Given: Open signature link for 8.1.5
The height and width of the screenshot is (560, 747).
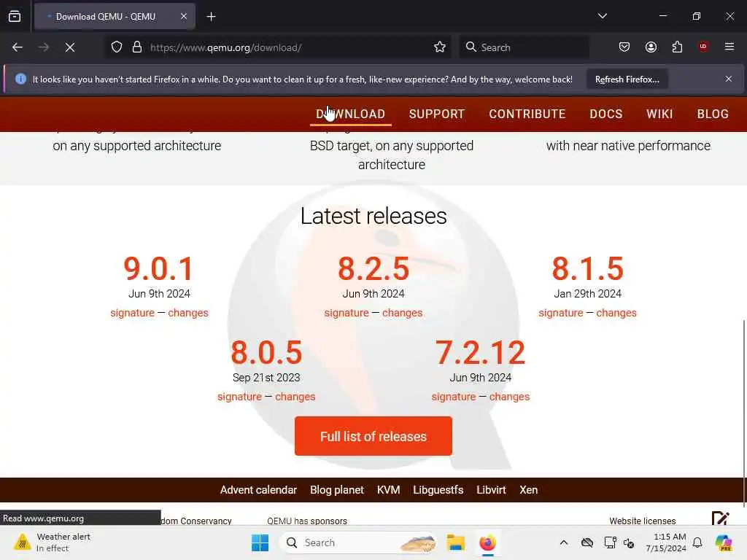Looking at the screenshot, I should [x=561, y=313].
